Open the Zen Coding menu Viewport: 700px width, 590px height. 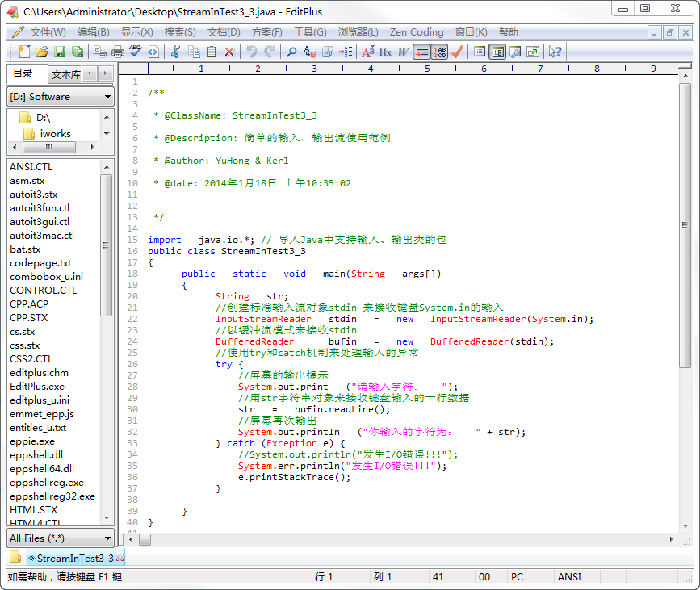pos(414,31)
